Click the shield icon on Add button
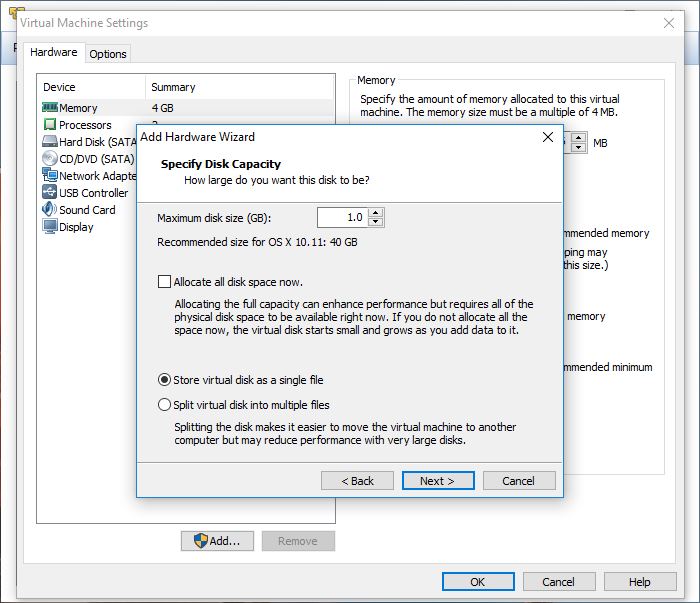This screenshot has width=700, height=603. (x=201, y=541)
